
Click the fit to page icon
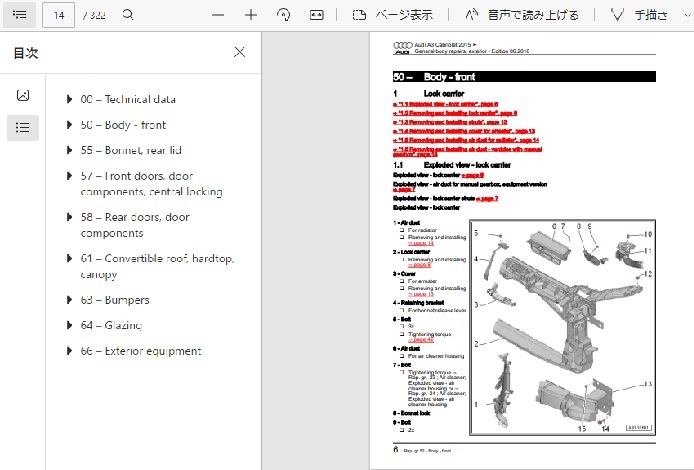point(317,15)
